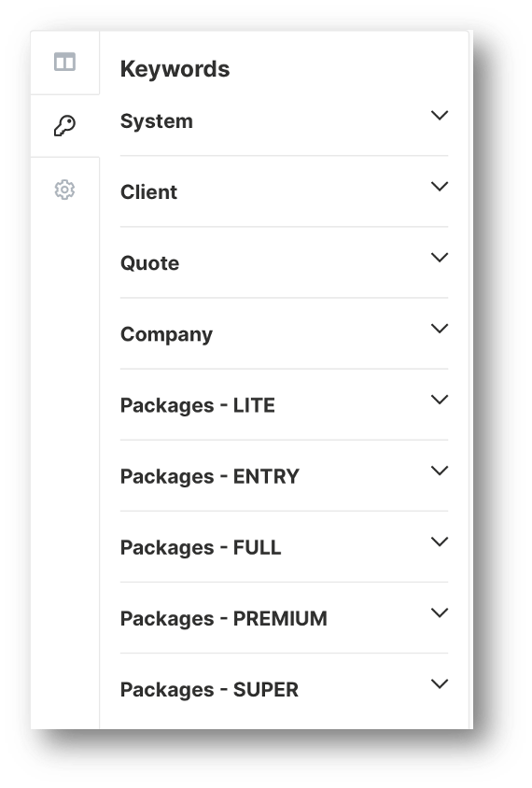The image size is (532, 788).
Task: Click the Keywords panel heading
Action: pos(175,69)
